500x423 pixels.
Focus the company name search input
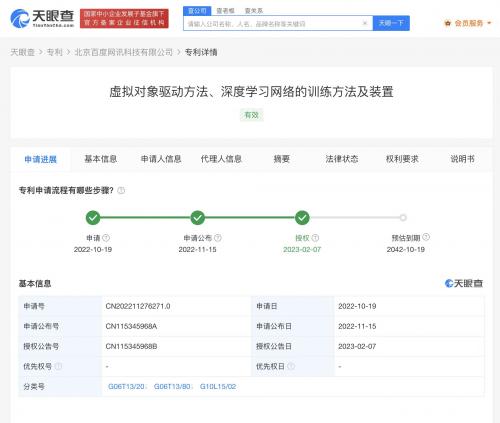point(273,23)
